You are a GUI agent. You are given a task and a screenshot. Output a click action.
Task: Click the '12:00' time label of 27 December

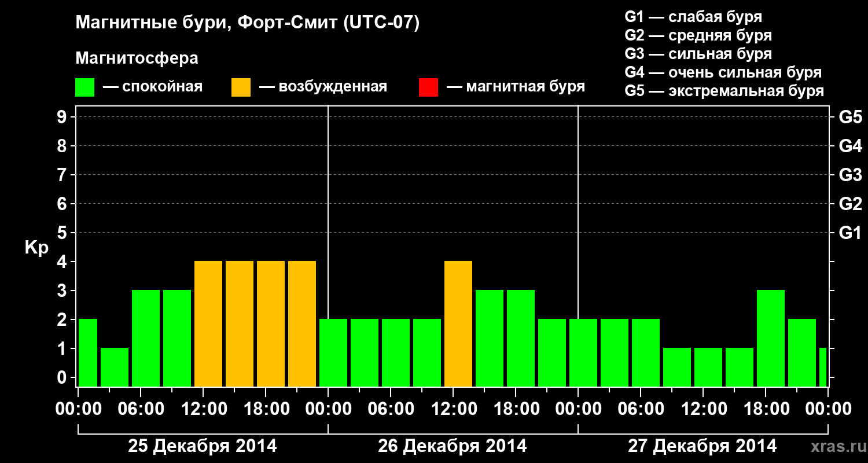[x=704, y=409]
